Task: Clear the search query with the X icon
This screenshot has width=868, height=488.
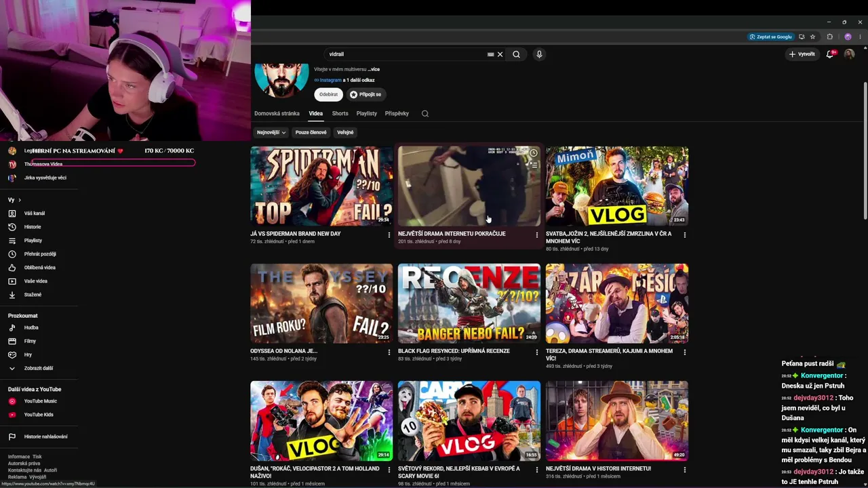Action: coord(500,54)
